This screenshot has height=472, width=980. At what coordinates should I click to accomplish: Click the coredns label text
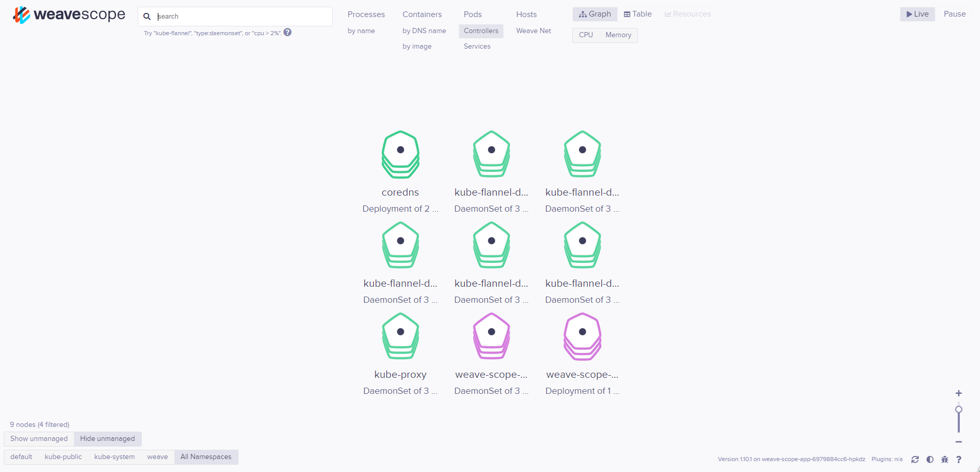[400, 193]
